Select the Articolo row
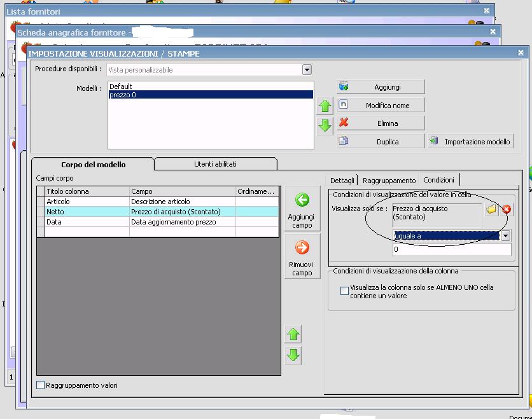 click(x=158, y=202)
